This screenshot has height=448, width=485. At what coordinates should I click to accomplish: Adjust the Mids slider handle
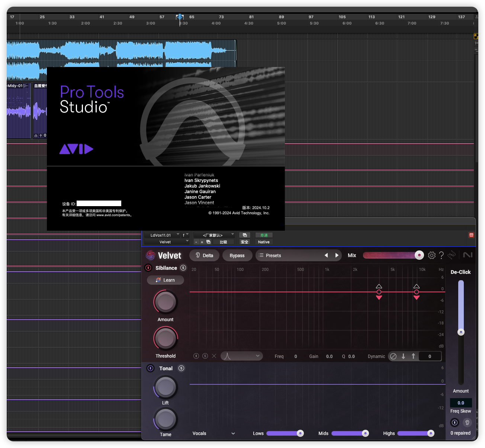tap(365, 433)
